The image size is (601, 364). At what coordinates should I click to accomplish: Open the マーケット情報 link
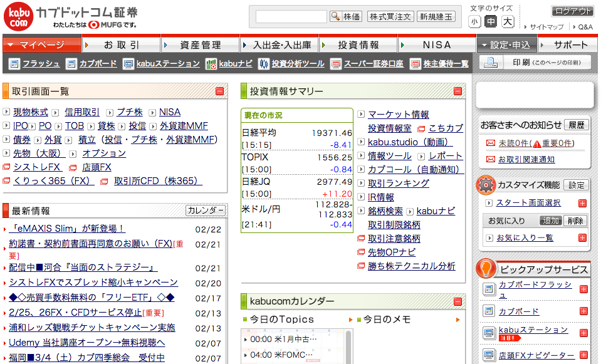(x=399, y=115)
